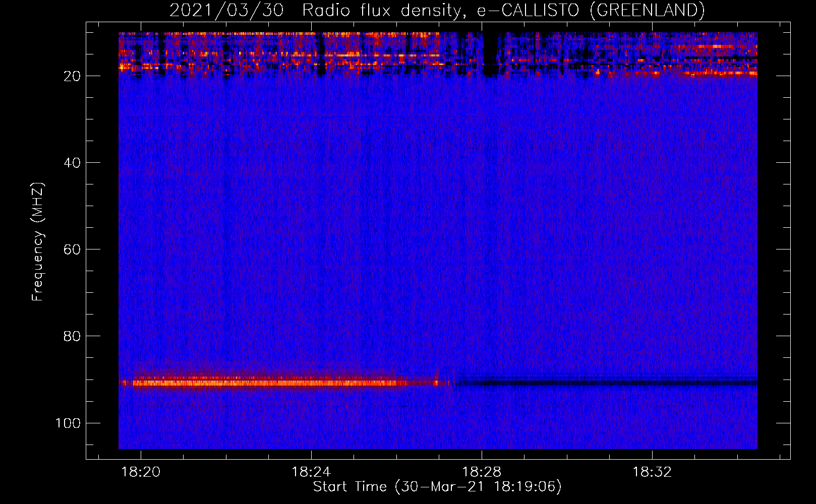Click the dark band near 91 MHz after 18:28
816x504 pixels.
click(606, 383)
